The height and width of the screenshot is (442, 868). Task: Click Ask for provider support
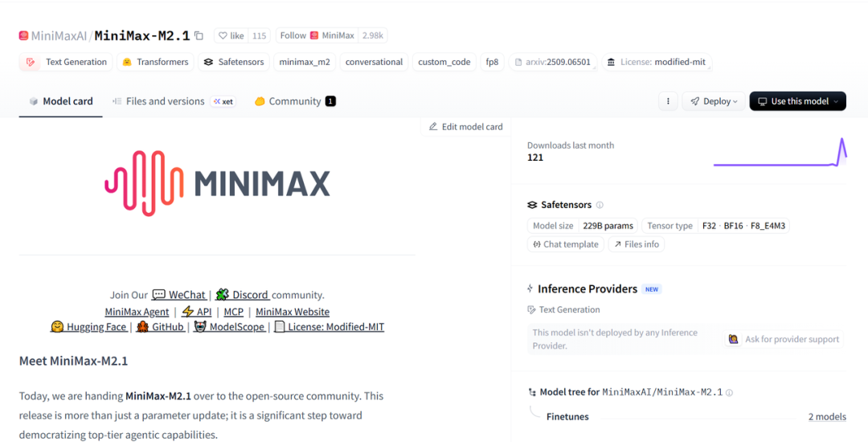(x=784, y=339)
